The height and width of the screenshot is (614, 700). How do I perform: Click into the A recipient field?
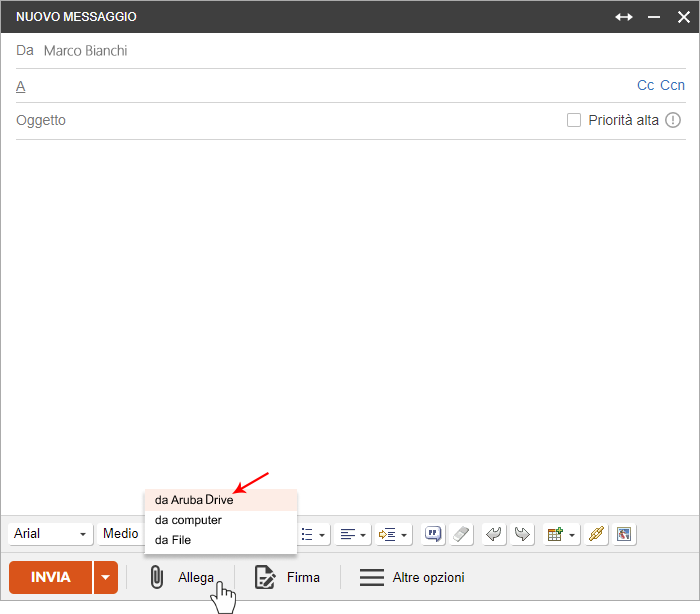point(330,86)
